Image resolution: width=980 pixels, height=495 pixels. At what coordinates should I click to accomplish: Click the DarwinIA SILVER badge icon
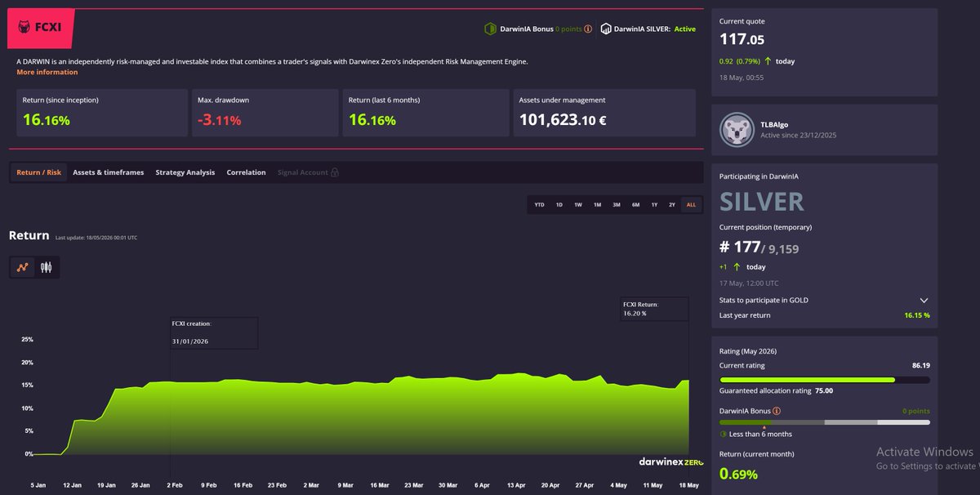pyautogui.click(x=606, y=29)
